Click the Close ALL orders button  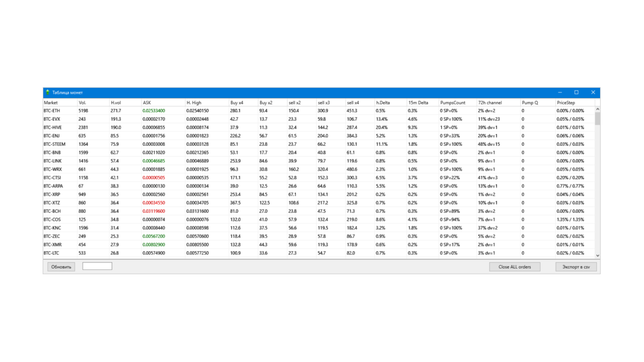coord(514,267)
